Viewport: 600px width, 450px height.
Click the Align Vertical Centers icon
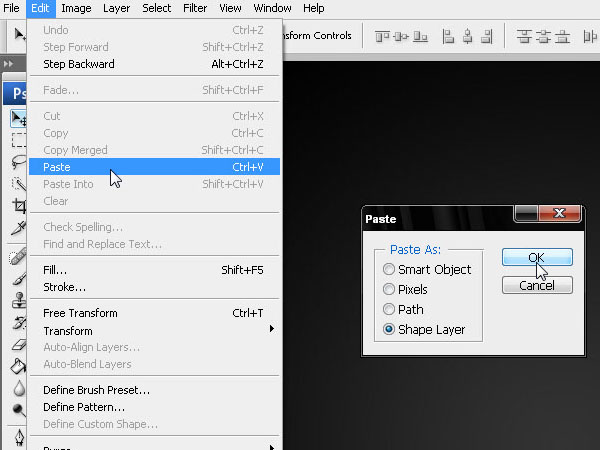pos(401,37)
